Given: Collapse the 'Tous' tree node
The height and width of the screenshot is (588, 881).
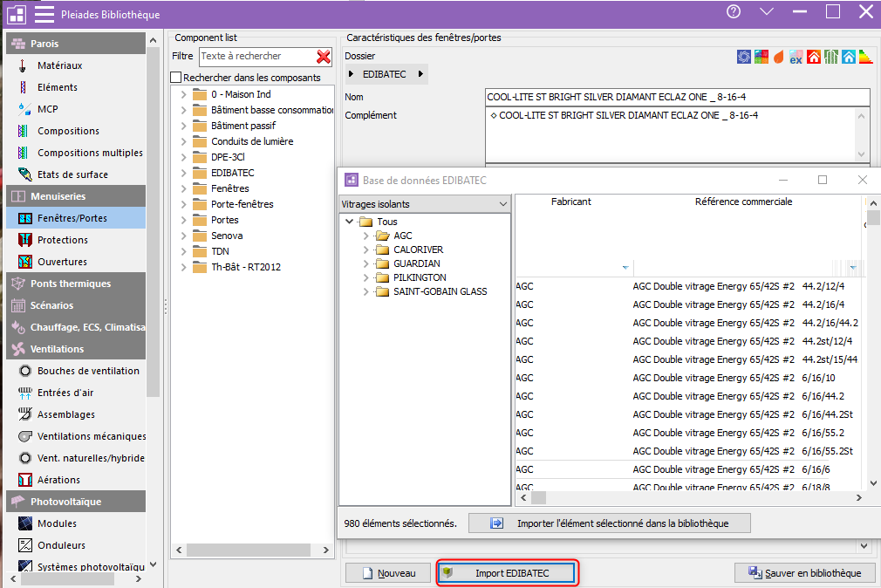Looking at the screenshot, I should click(351, 222).
